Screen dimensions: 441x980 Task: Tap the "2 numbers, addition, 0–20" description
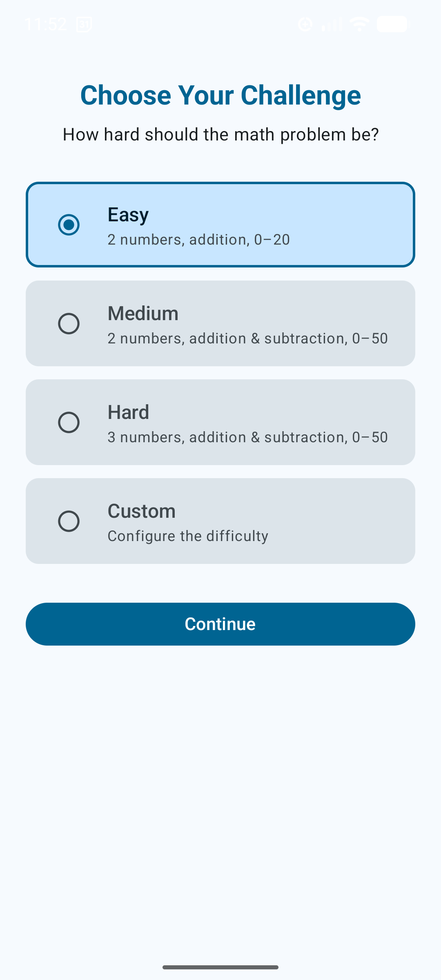coord(198,240)
